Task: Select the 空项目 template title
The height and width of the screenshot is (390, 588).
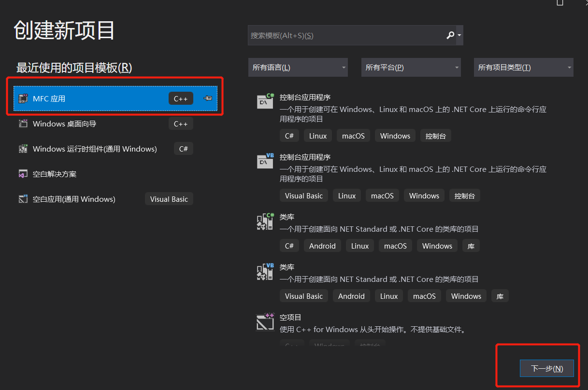Action: tap(290, 317)
